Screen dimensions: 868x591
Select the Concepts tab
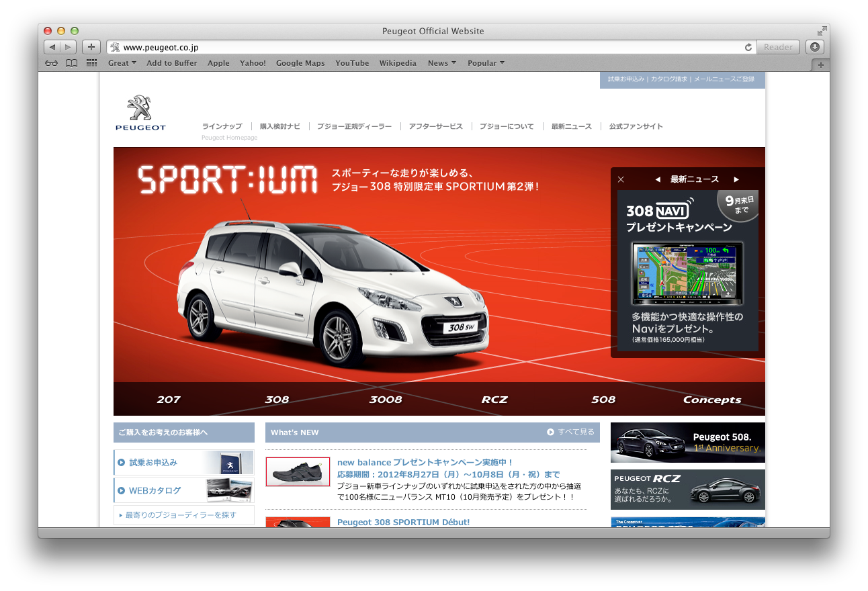click(x=712, y=400)
